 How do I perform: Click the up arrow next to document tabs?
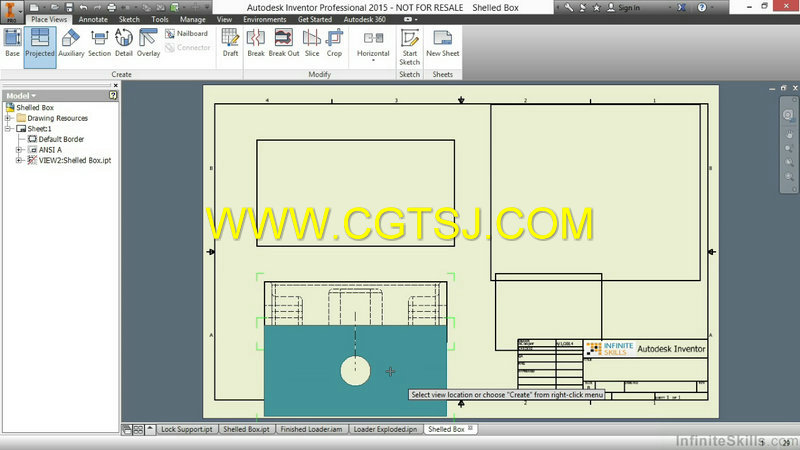tap(150, 430)
